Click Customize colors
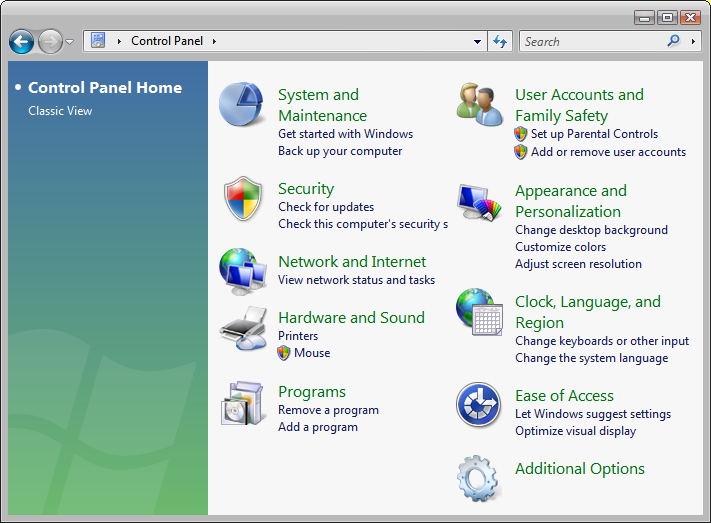This screenshot has width=711, height=523. coord(560,247)
